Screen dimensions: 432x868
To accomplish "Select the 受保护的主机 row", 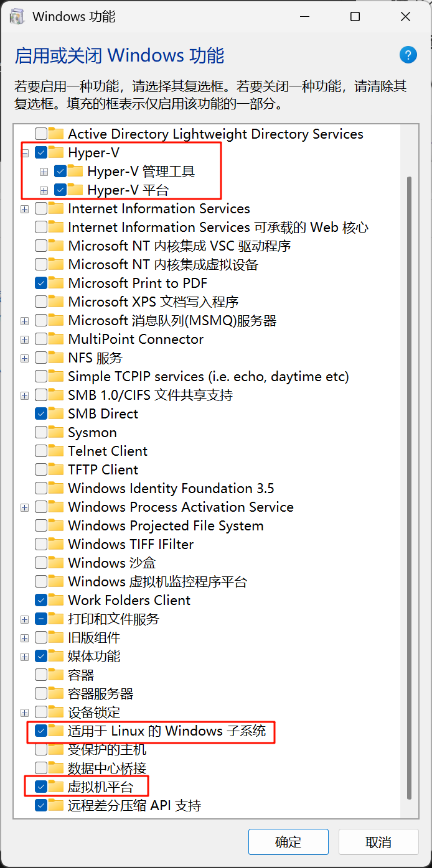I will click(107, 749).
